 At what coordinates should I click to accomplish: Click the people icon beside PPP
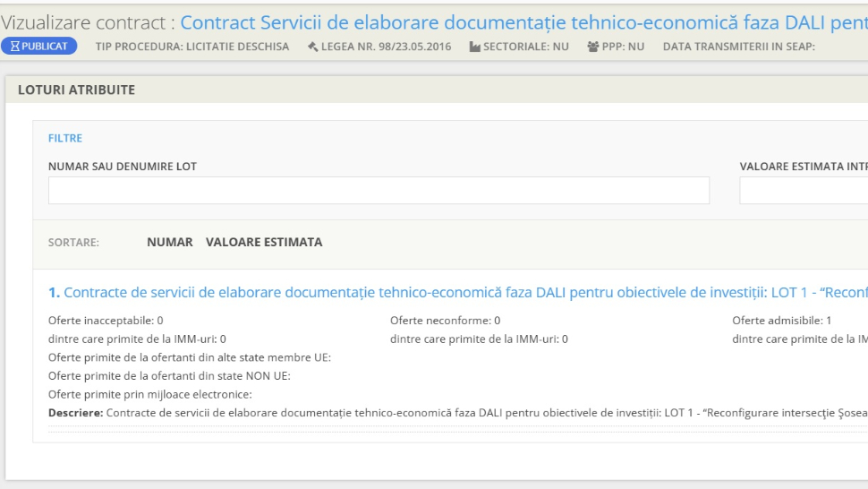coord(593,47)
